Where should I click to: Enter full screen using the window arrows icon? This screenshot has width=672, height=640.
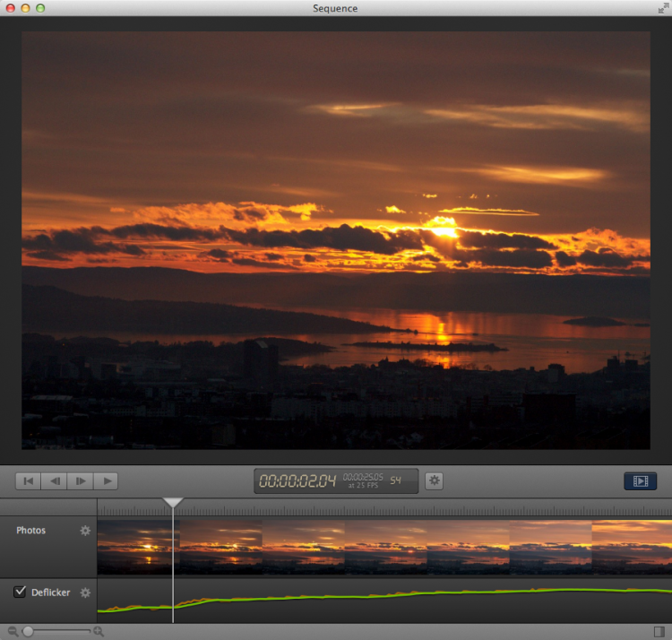tap(662, 8)
